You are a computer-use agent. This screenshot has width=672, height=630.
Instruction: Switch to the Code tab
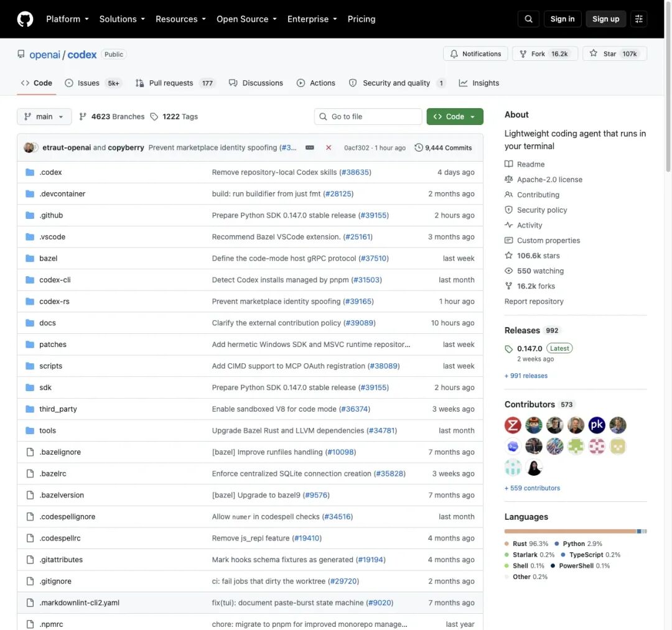(37, 83)
